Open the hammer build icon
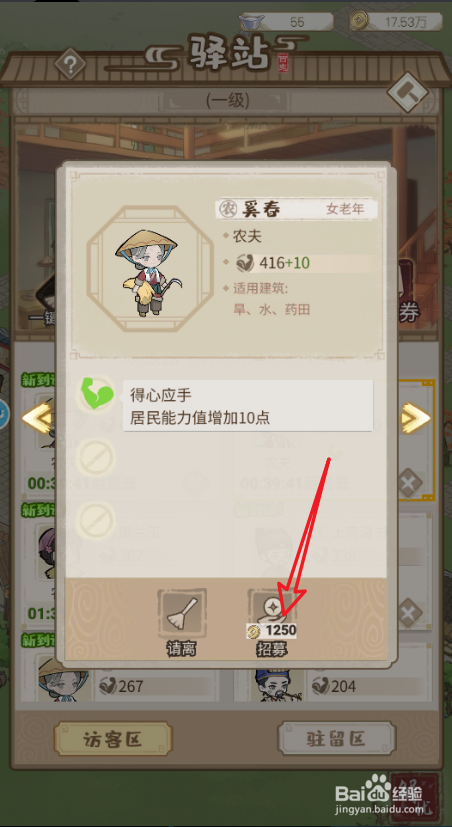Screen dimensions: 452x827 pyautogui.click(x=407, y=93)
